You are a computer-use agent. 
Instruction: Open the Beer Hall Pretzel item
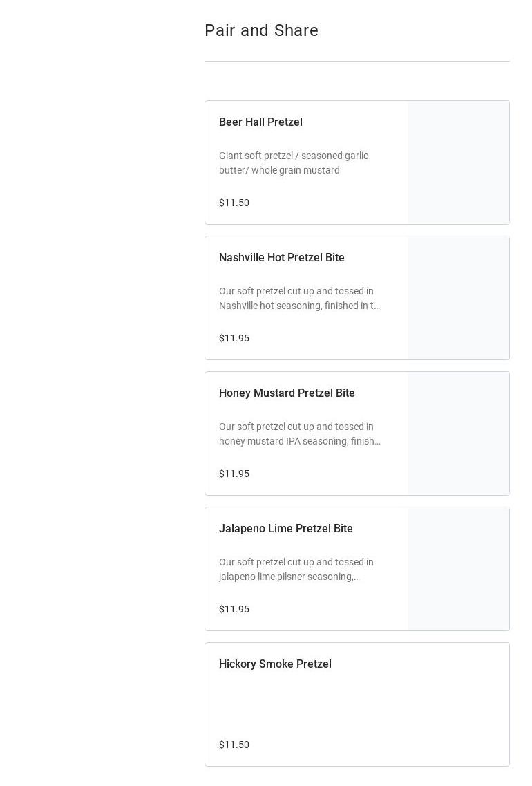(x=260, y=122)
